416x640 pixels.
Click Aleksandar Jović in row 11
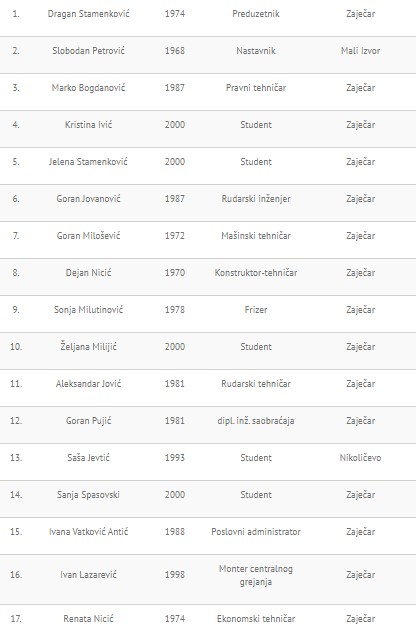(88, 384)
